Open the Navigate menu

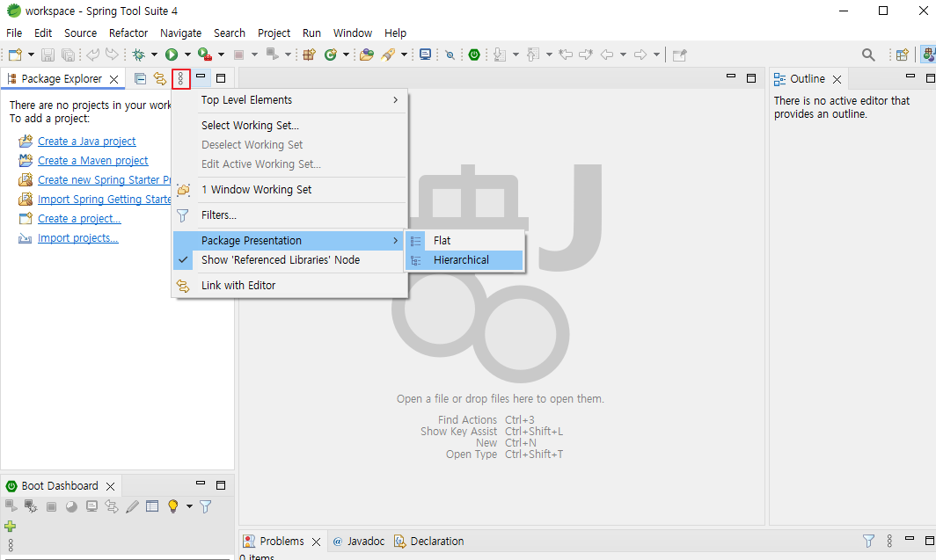click(181, 33)
